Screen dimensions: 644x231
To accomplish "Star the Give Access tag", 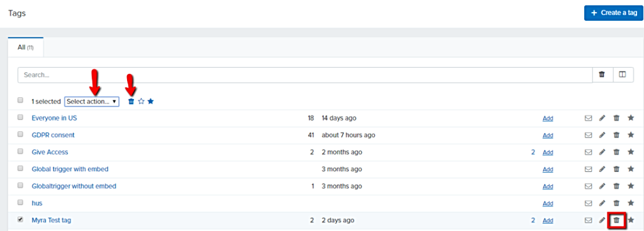I will 631,152.
